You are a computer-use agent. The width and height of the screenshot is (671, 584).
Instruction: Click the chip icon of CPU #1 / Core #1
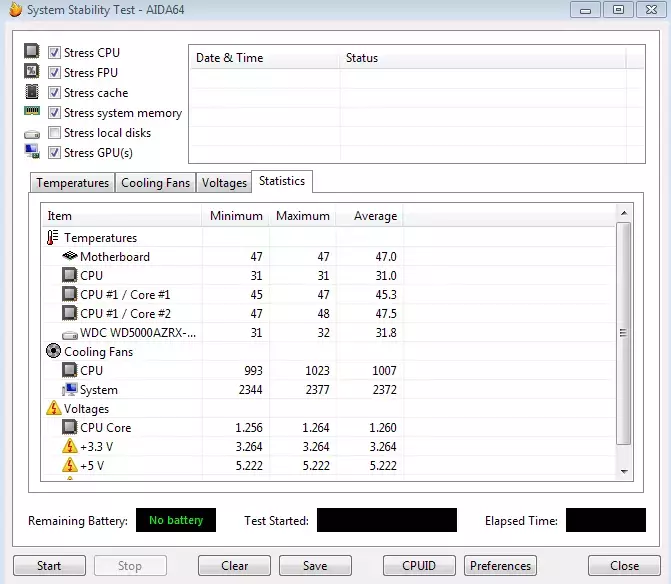tap(69, 294)
